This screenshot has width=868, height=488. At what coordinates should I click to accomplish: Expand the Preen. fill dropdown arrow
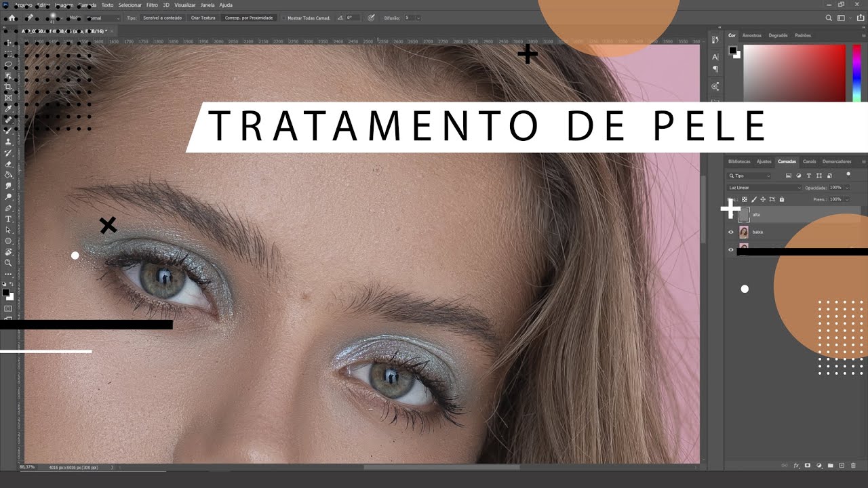[847, 199]
